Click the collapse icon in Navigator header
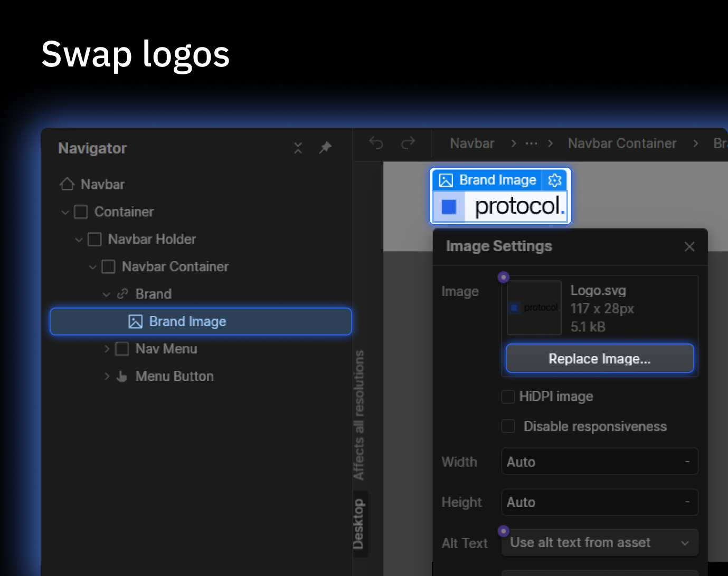This screenshot has width=728, height=576. click(x=298, y=148)
